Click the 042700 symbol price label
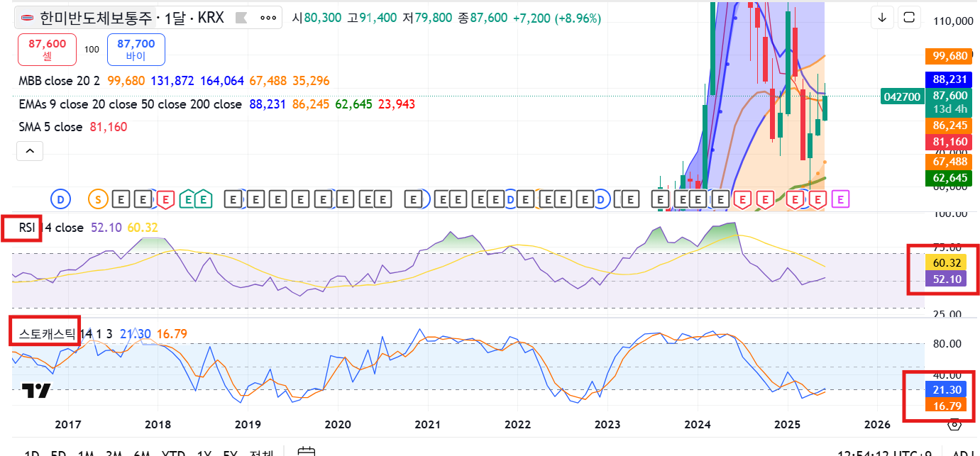The image size is (980, 456). click(x=901, y=96)
